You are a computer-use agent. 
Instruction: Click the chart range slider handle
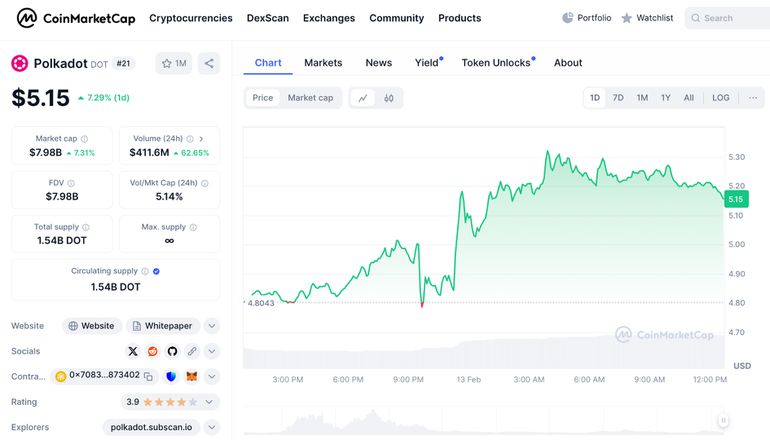pyautogui.click(x=723, y=421)
